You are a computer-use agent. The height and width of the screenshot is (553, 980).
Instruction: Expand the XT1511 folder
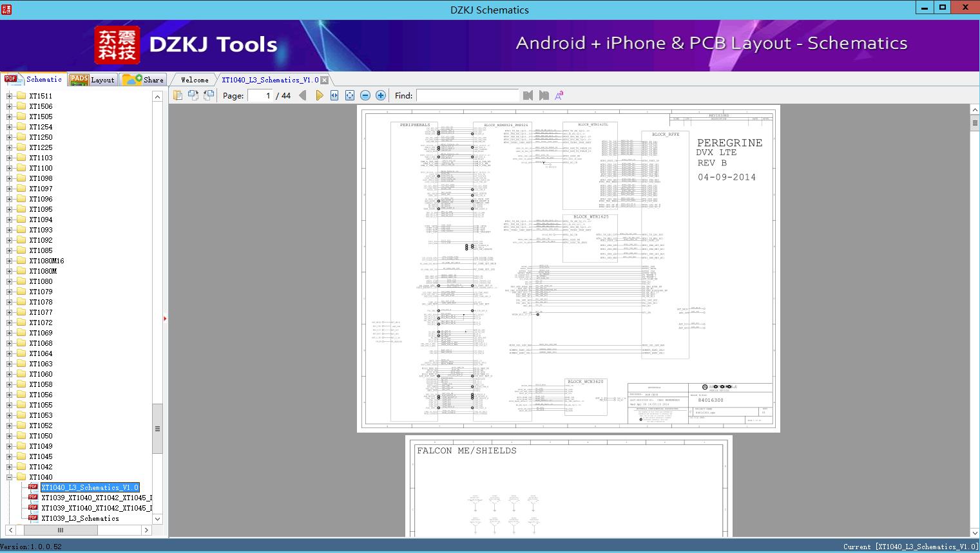pos(9,96)
